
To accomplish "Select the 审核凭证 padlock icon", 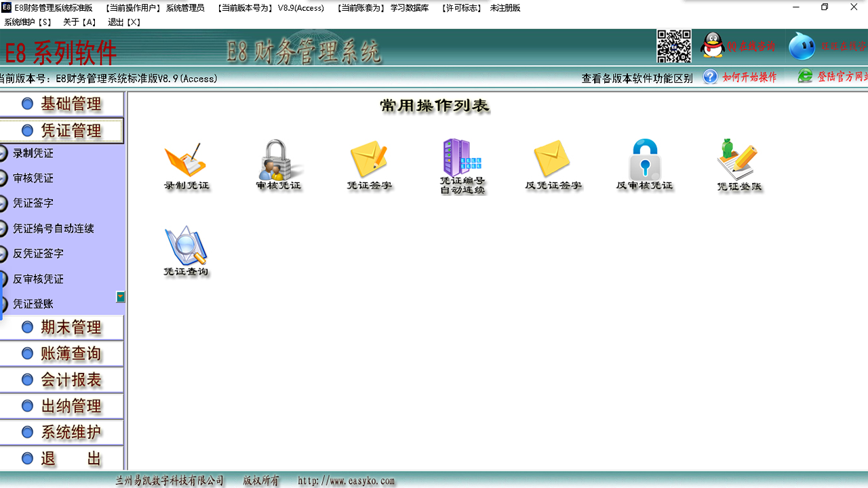I will pyautogui.click(x=279, y=163).
